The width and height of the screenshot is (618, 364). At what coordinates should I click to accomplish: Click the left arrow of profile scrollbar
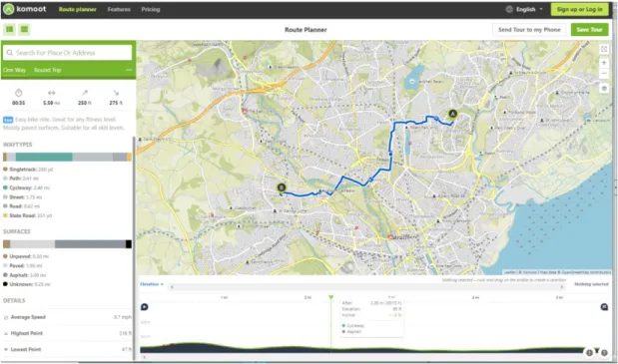point(172,287)
